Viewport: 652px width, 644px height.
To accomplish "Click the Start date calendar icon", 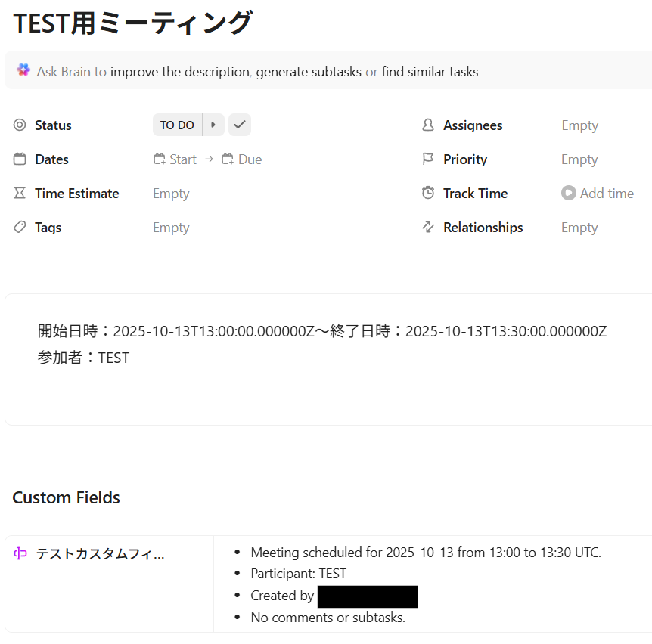I will (x=160, y=159).
